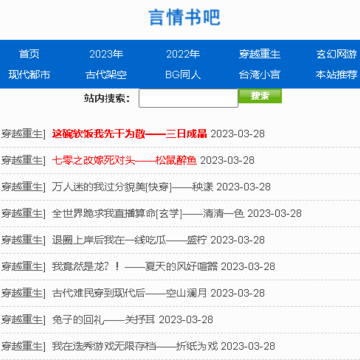This screenshot has height=360, width=360.
Task: Open the 古代架空 category
Action: point(106,74)
